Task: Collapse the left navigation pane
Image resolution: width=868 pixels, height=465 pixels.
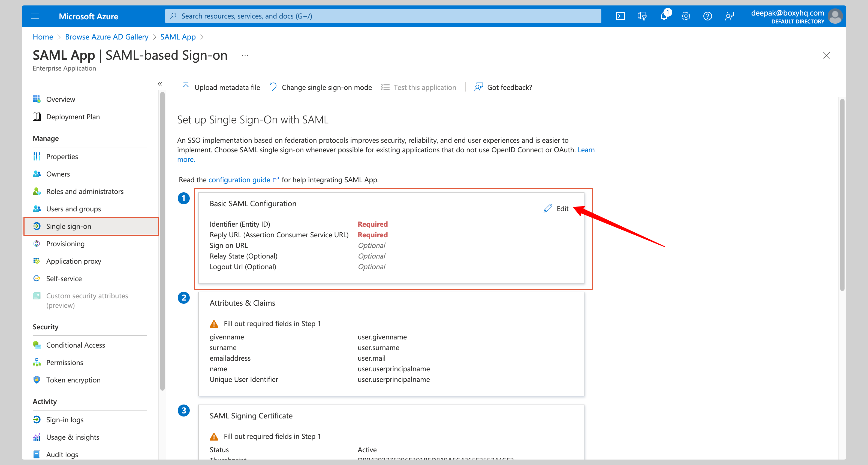Action: click(x=160, y=84)
